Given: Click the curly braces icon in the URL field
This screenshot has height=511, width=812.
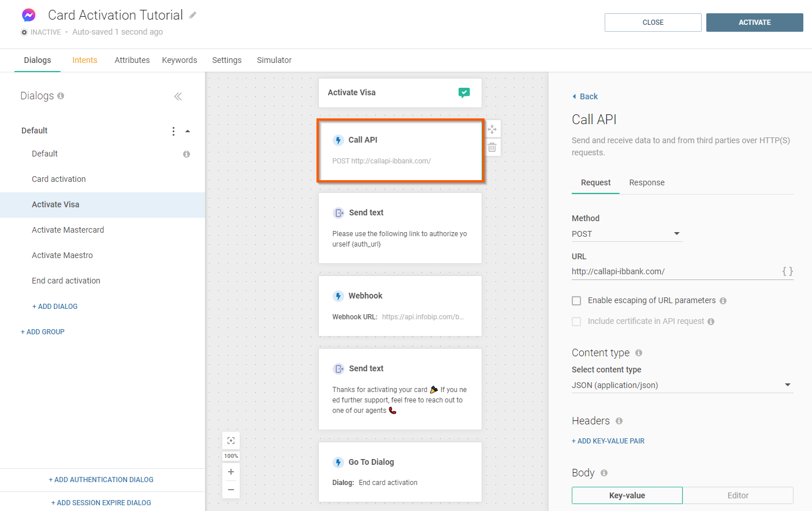Looking at the screenshot, I should click(x=787, y=271).
